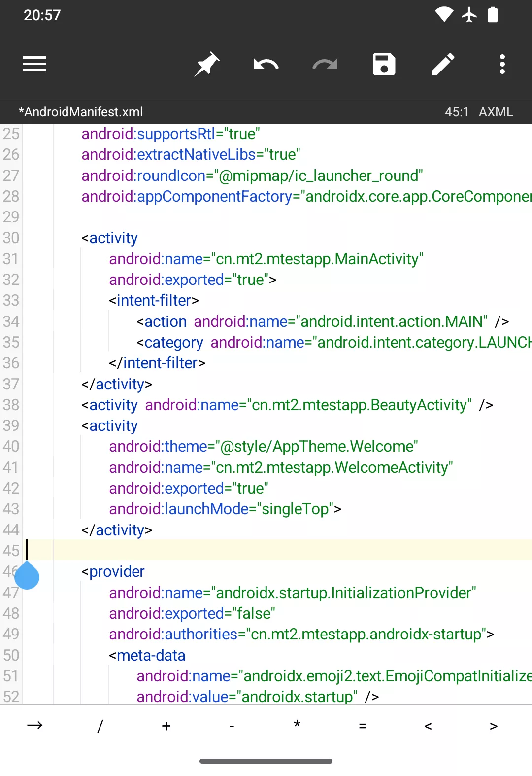Viewport: 532px width, 776px height.
Task: Insert a less-than bracket symbol
Action: [428, 725]
